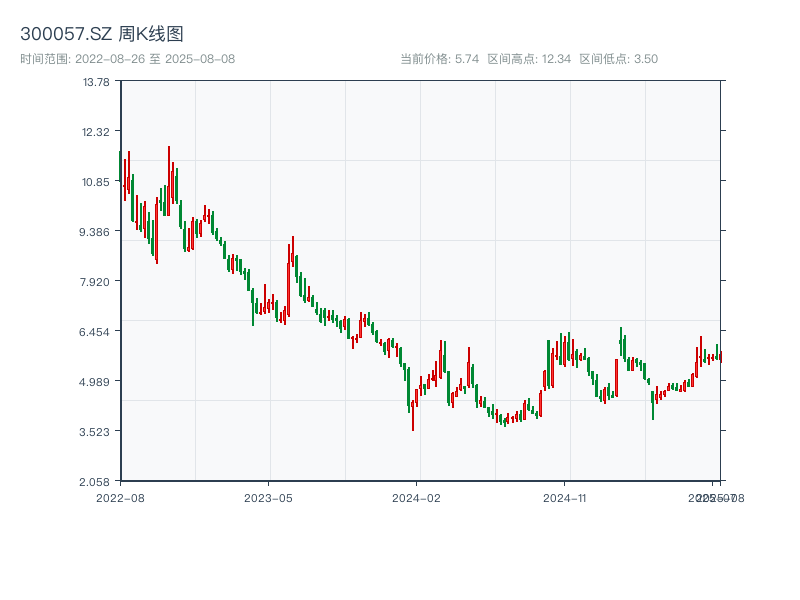Click the 4.989 y-axis label

point(96,382)
